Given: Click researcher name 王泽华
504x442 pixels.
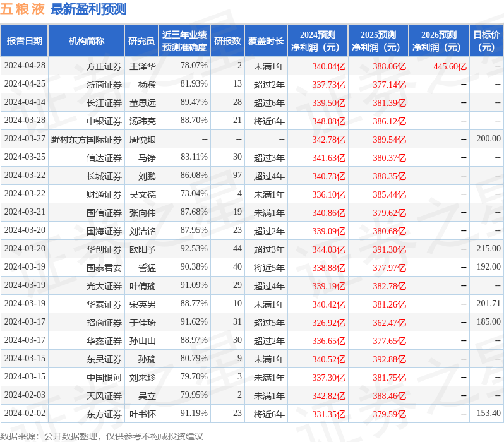Looking at the screenshot, I should click(143, 66).
